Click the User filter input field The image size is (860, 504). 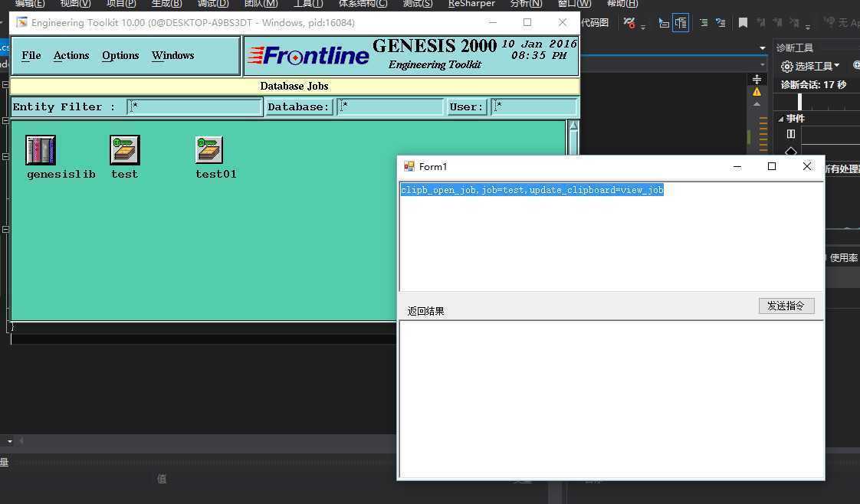click(534, 106)
